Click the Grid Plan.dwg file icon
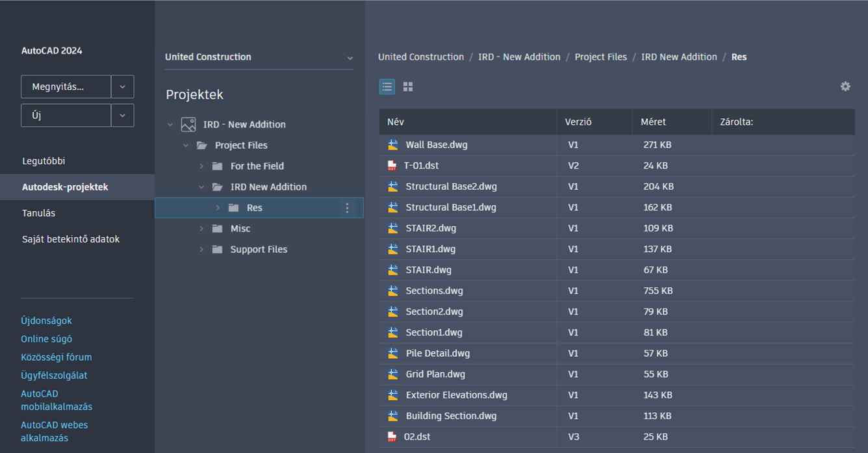The image size is (868, 453). pos(393,374)
